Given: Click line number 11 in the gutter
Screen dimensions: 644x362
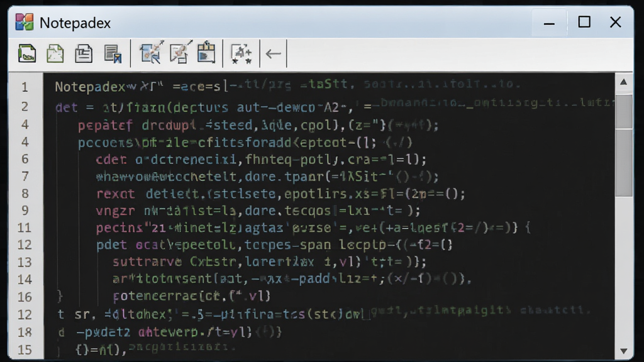Looking at the screenshot, I should pos(25,228).
